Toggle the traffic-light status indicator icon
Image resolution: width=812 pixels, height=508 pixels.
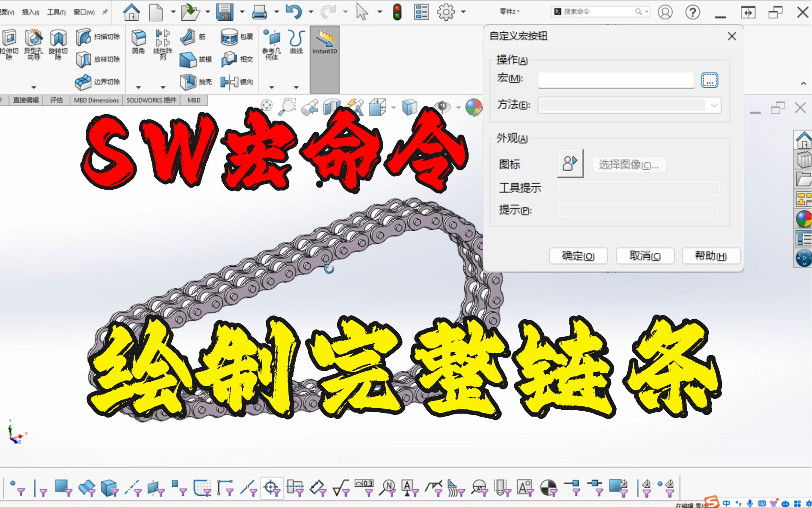pos(397,12)
